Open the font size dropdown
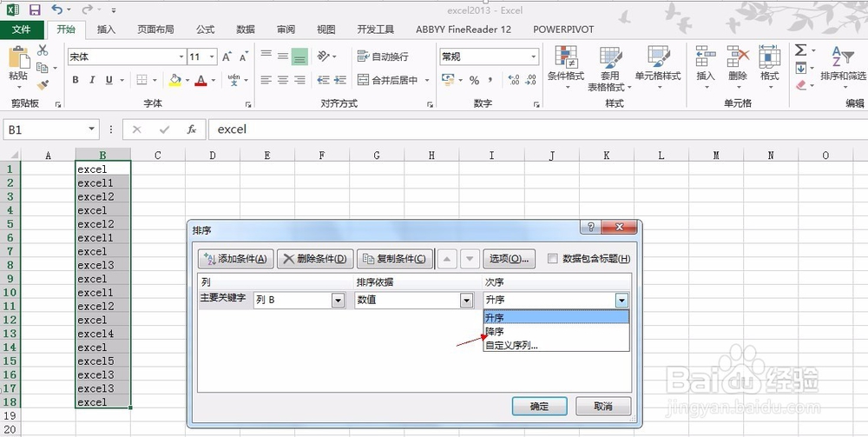868x437 pixels. click(212, 56)
